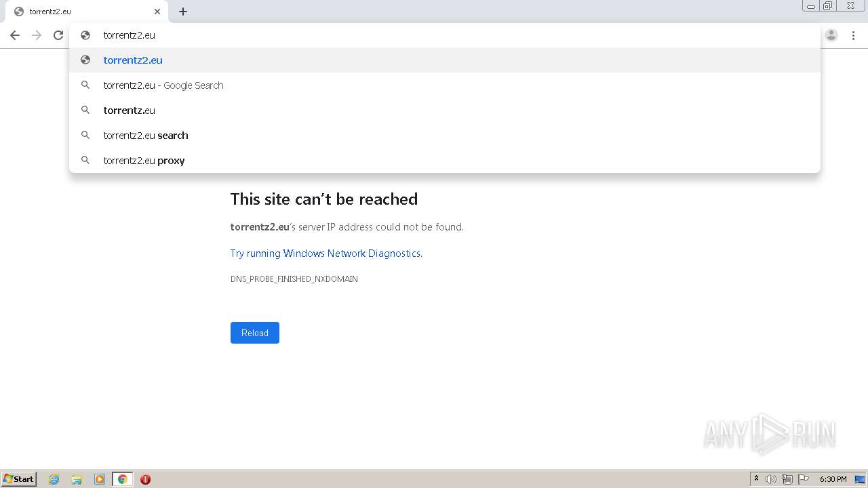Pick the 'torrentz2.eu proxy' suggestion
Viewport: 868px width, 488px height.
coord(445,160)
